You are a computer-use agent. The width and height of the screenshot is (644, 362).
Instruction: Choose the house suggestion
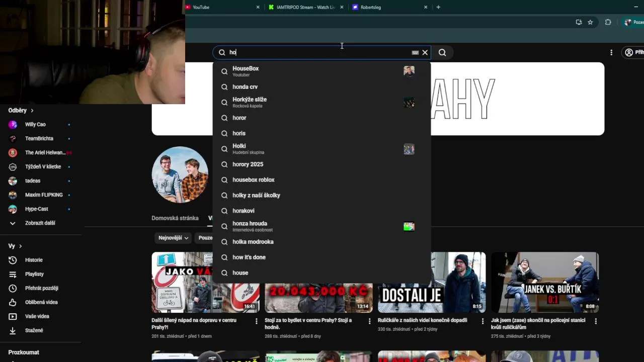(x=321, y=273)
